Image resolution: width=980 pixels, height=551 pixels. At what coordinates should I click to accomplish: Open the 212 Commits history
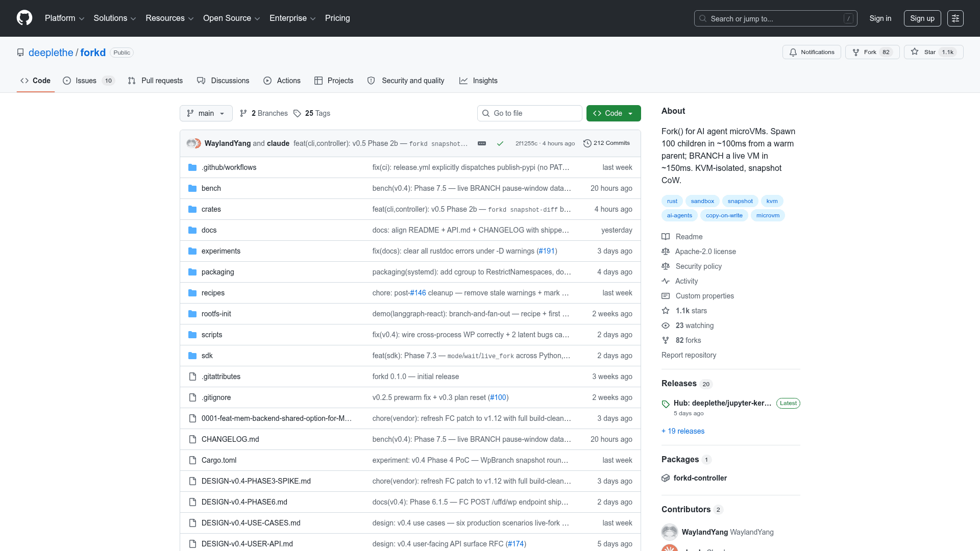click(x=606, y=143)
